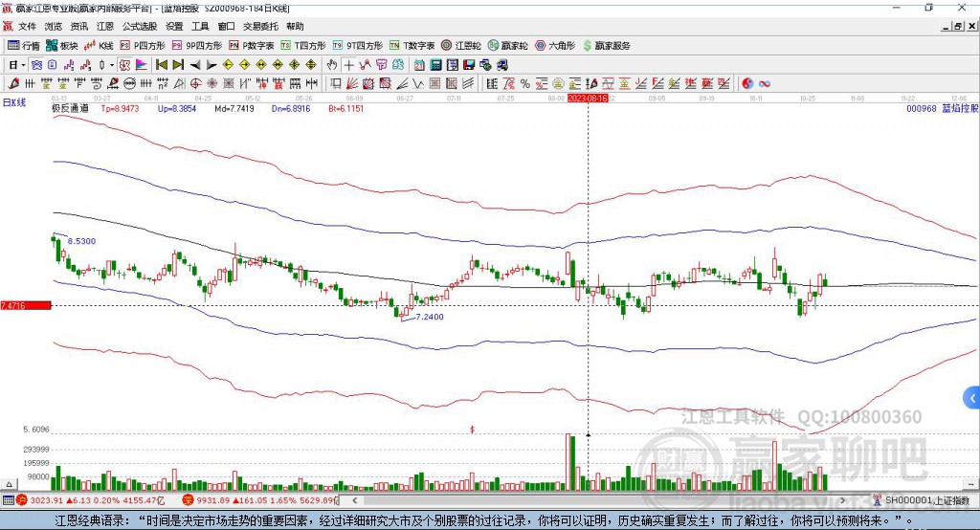Open the T四方形 tool
980x530 pixels.
pyautogui.click(x=303, y=46)
